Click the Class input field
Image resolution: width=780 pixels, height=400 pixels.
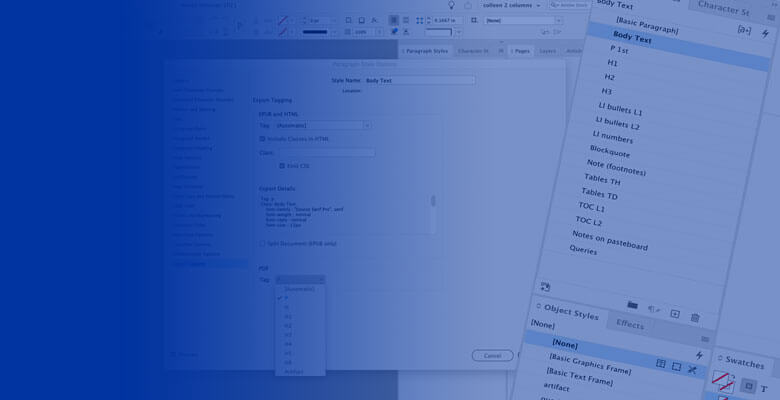[326, 153]
